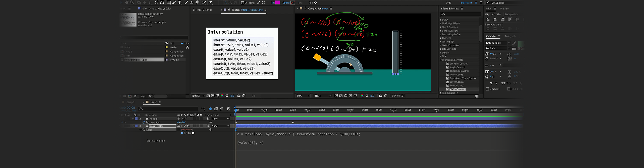This screenshot has width=644, height=168.
Task: Select the Type tool
Action: [x=179, y=2]
